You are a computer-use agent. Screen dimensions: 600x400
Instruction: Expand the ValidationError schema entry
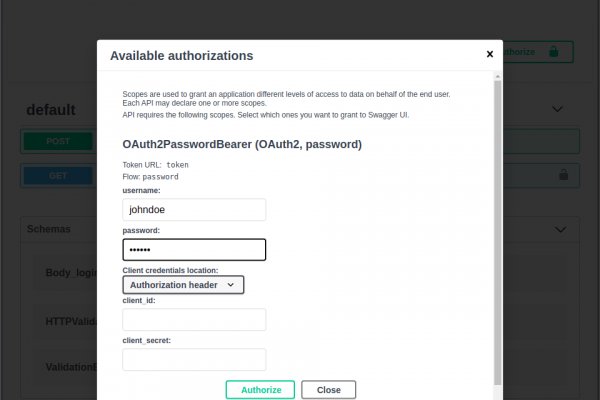(70, 367)
